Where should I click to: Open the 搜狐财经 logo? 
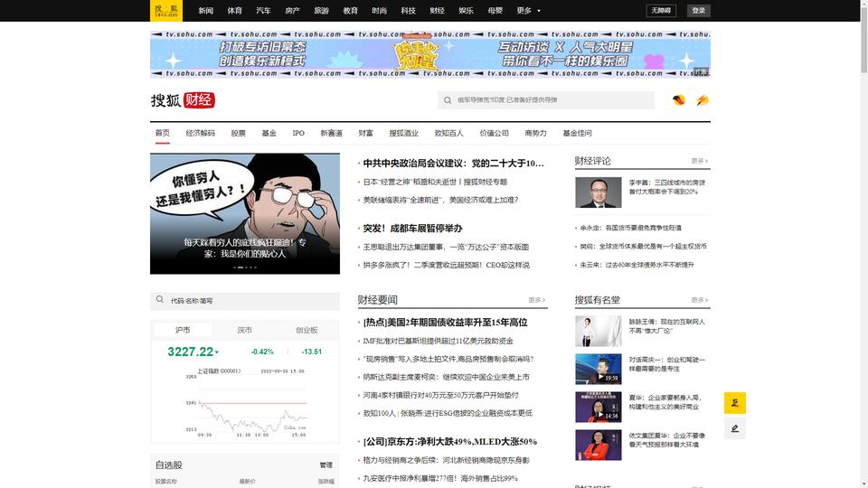[183, 100]
